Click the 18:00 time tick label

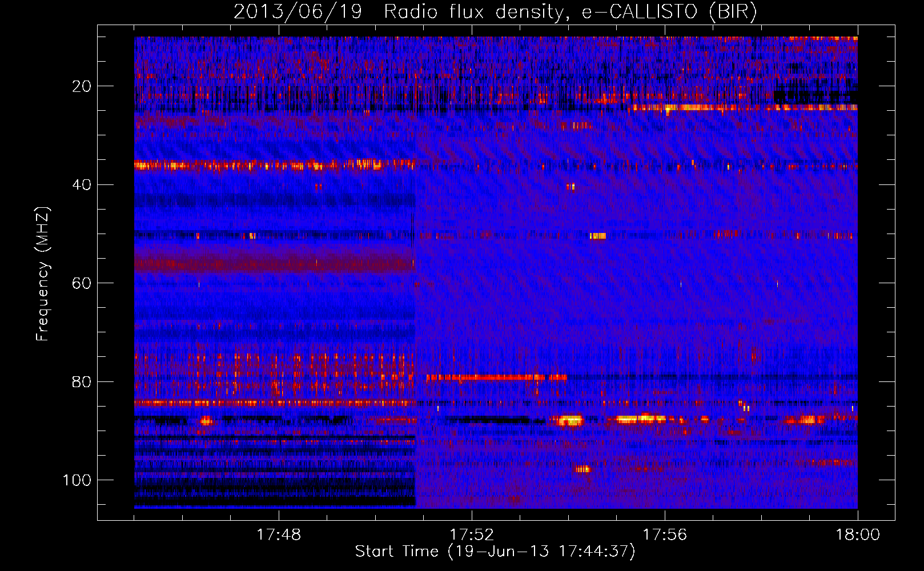858,535
